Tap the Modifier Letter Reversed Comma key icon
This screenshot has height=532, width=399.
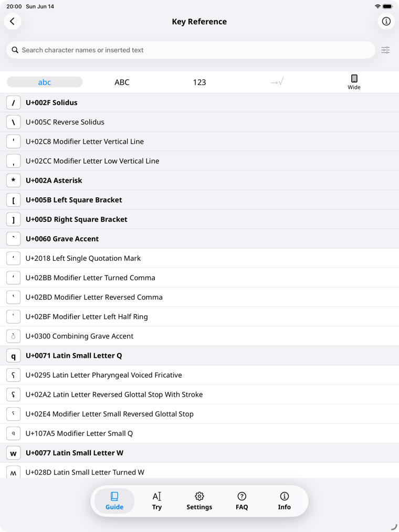pyautogui.click(x=14, y=297)
